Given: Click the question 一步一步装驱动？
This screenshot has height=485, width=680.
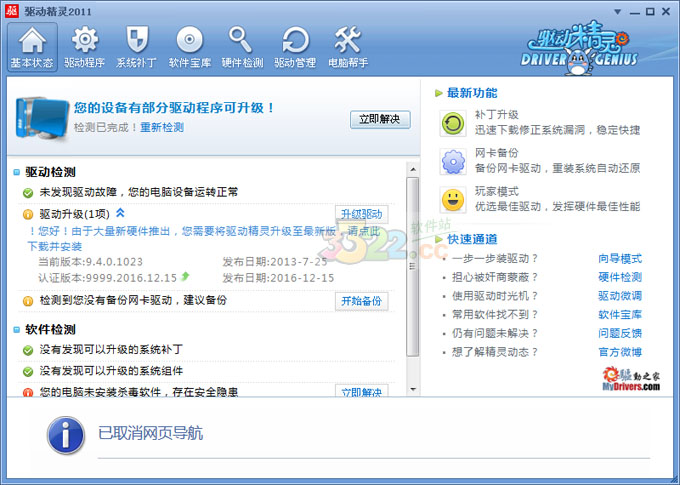Looking at the screenshot, I should click(495, 259).
